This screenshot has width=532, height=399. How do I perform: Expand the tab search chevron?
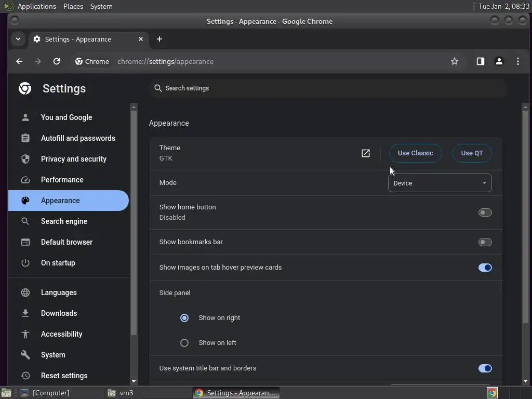[x=18, y=39]
